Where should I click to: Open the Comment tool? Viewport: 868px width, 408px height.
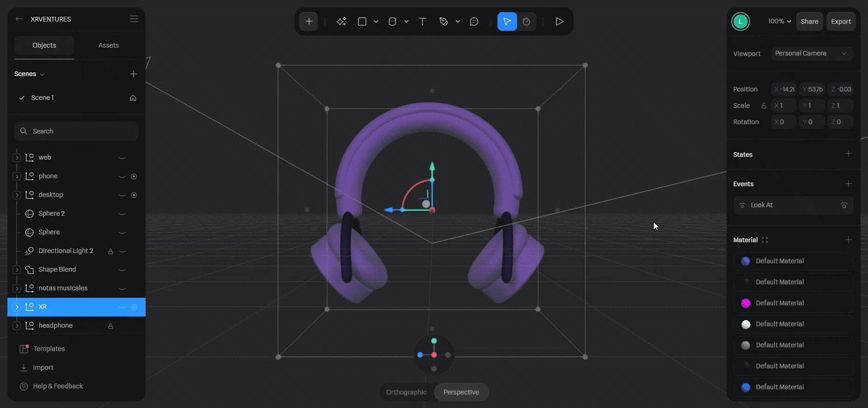tap(474, 21)
